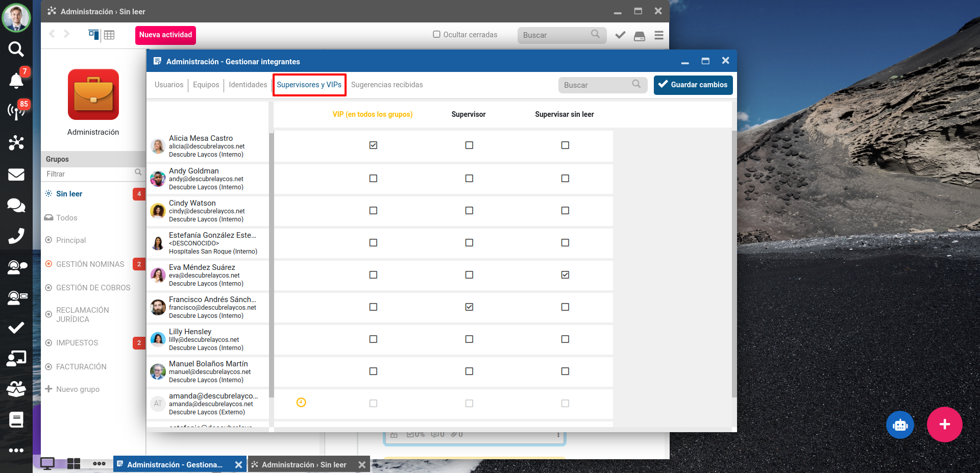The height and width of the screenshot is (473, 980).
Task: Check Supervisor for Manuel Bolaños Martín
Action: [x=469, y=371]
